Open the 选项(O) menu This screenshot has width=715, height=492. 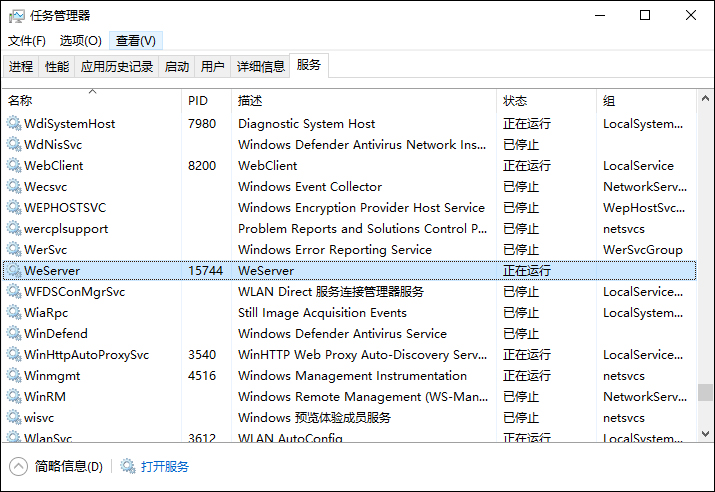click(80, 41)
